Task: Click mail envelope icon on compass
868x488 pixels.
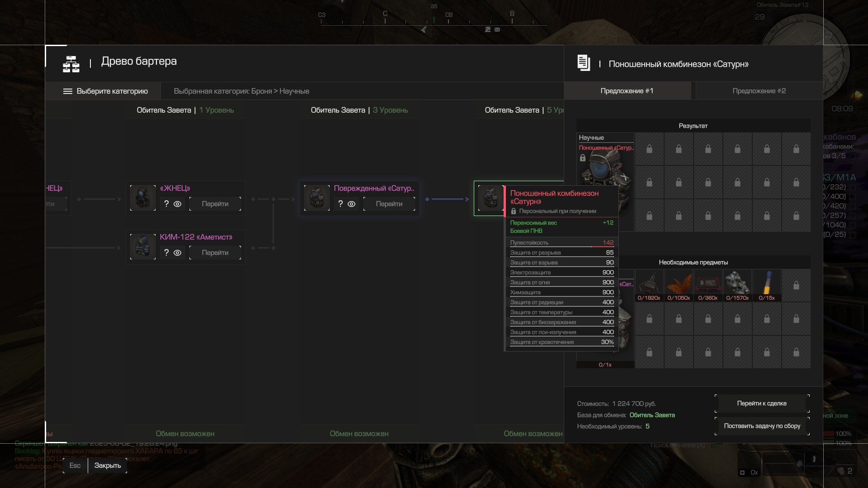Action: click(x=497, y=29)
